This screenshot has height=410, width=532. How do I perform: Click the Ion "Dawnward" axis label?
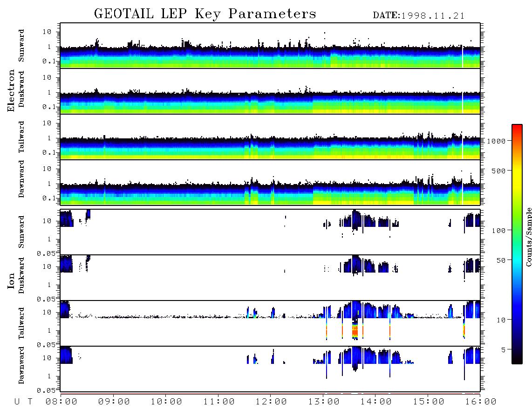[21, 365]
